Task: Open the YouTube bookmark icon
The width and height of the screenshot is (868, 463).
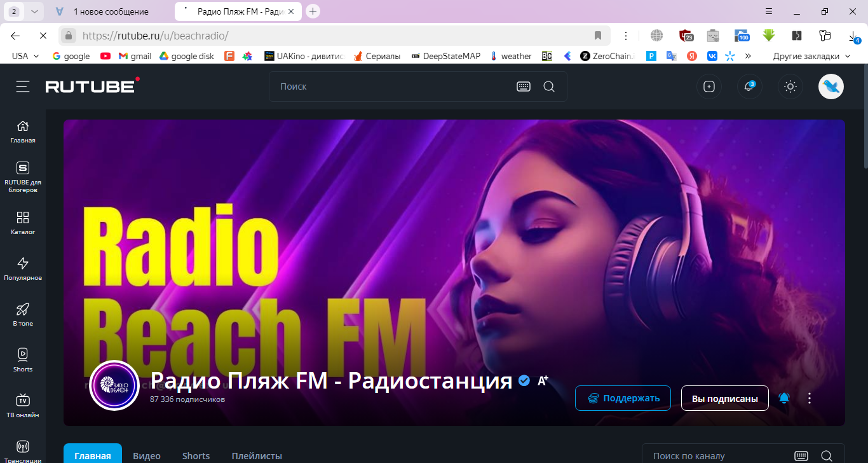Action: click(105, 56)
